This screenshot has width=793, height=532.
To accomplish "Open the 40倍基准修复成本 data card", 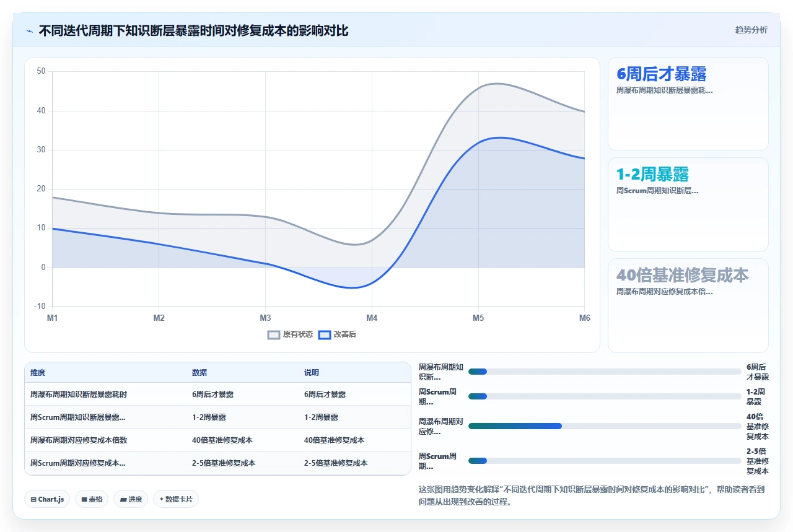I will click(x=688, y=306).
